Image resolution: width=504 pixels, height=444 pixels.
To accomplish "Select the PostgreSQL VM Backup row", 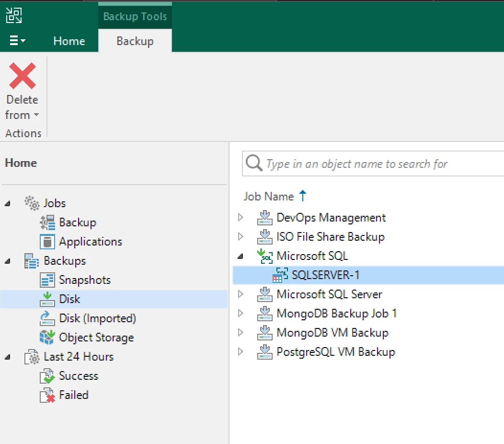I will [x=336, y=351].
